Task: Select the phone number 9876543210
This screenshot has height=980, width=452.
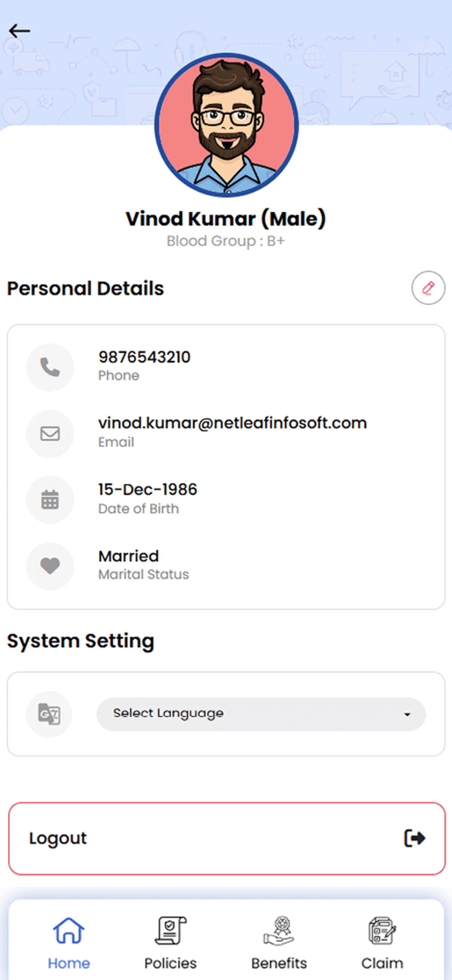Action: [145, 357]
